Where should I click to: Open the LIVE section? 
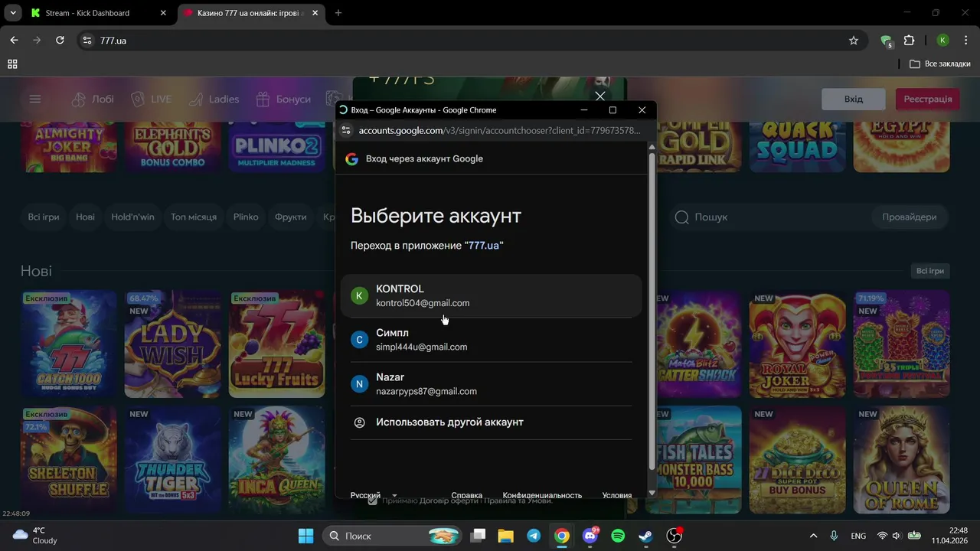pyautogui.click(x=151, y=99)
